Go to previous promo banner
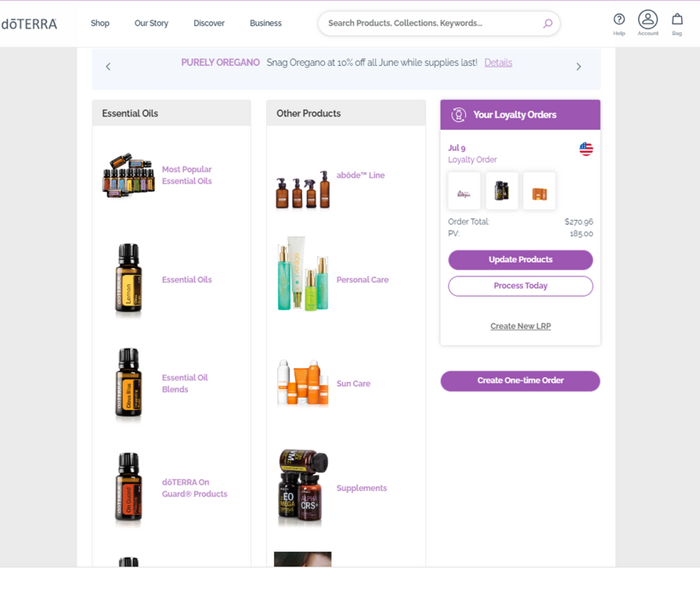 point(108,67)
